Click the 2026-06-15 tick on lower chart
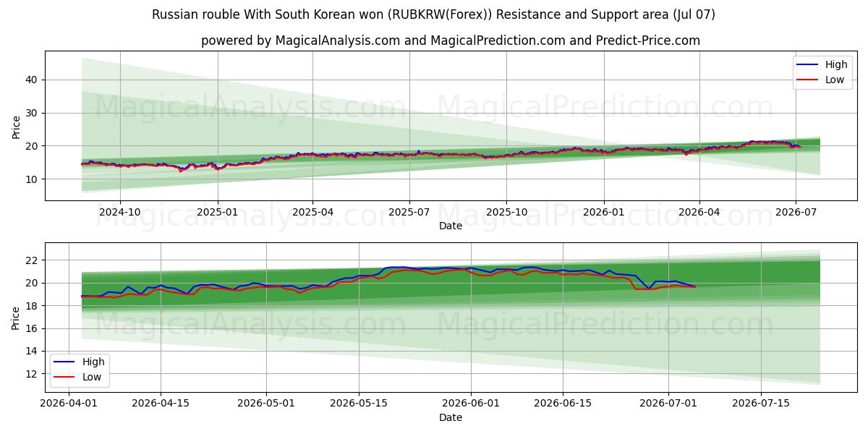Viewport: 868px width, 434px height. coord(563,404)
